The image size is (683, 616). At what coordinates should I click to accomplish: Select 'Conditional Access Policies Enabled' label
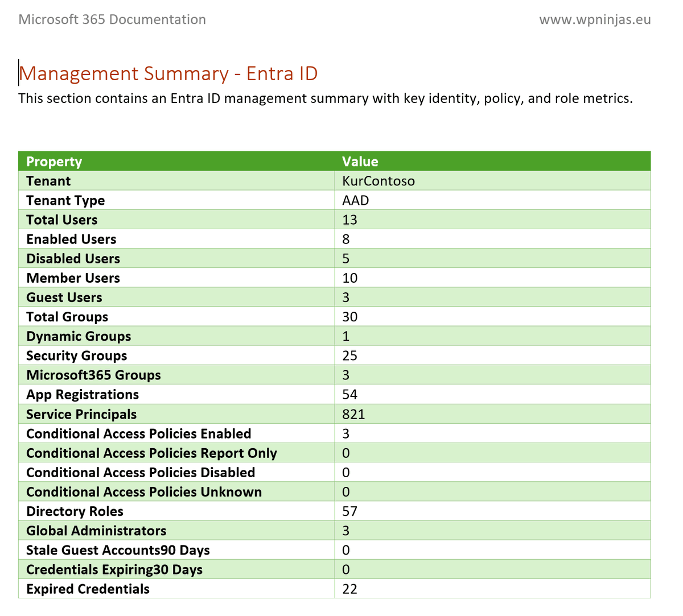pyautogui.click(x=139, y=433)
